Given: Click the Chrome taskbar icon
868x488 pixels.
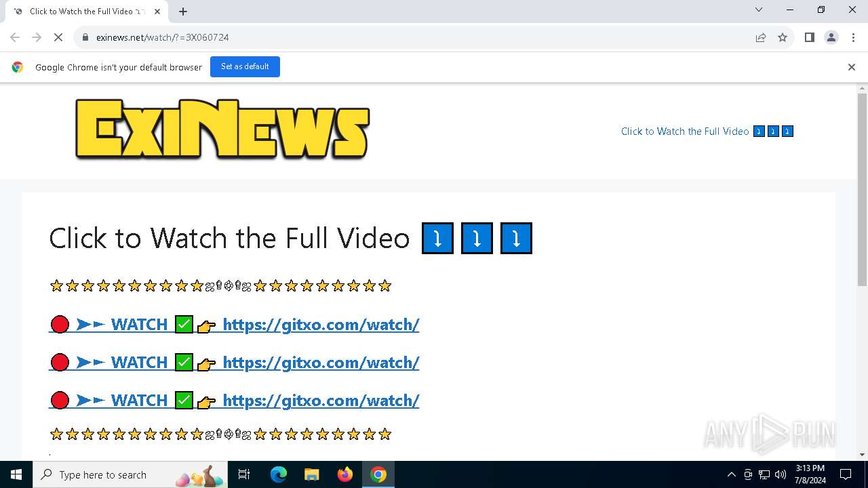Looking at the screenshot, I should point(378,474).
